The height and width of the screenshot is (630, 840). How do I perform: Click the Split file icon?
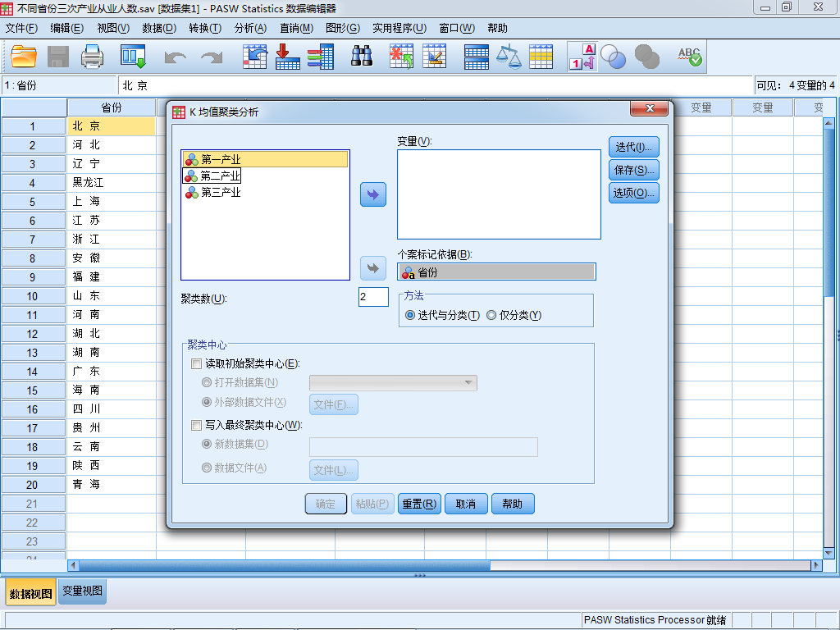[477, 57]
